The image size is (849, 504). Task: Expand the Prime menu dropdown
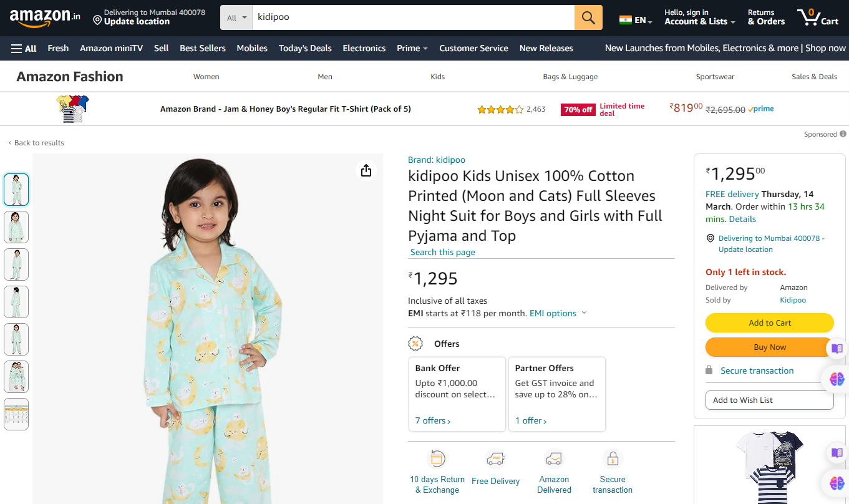point(412,48)
